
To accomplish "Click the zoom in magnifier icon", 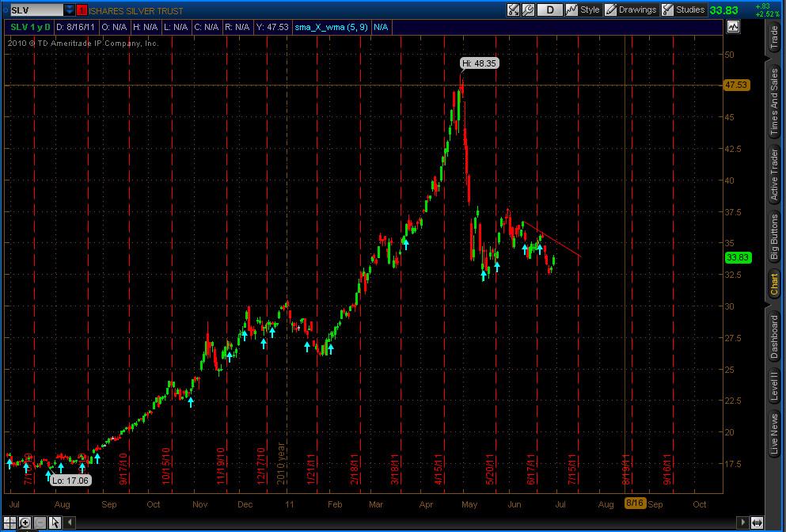I will click(x=25, y=522).
